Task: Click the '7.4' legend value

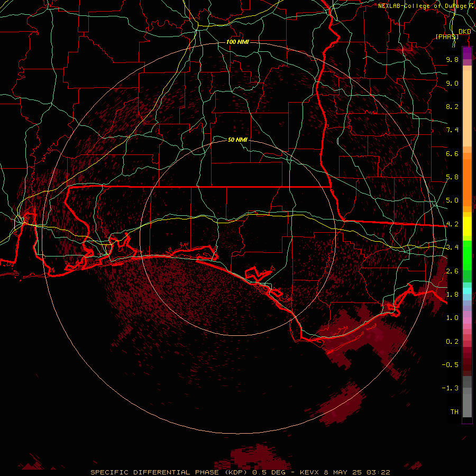Action: click(x=452, y=130)
